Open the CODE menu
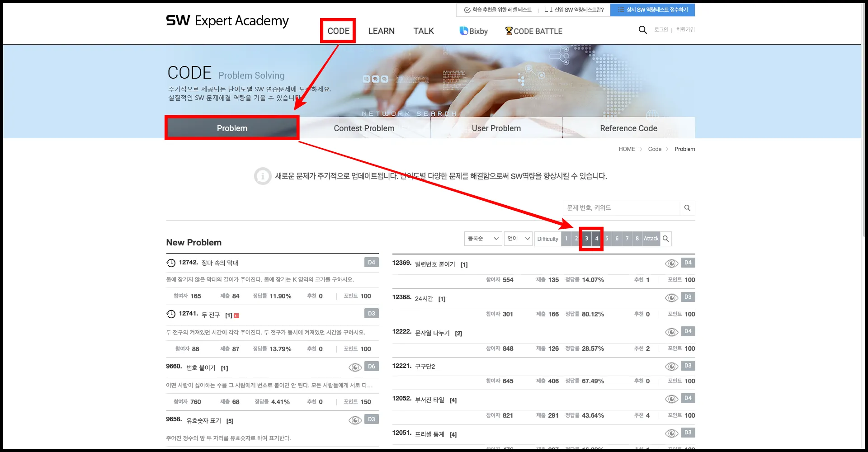 tap(338, 31)
